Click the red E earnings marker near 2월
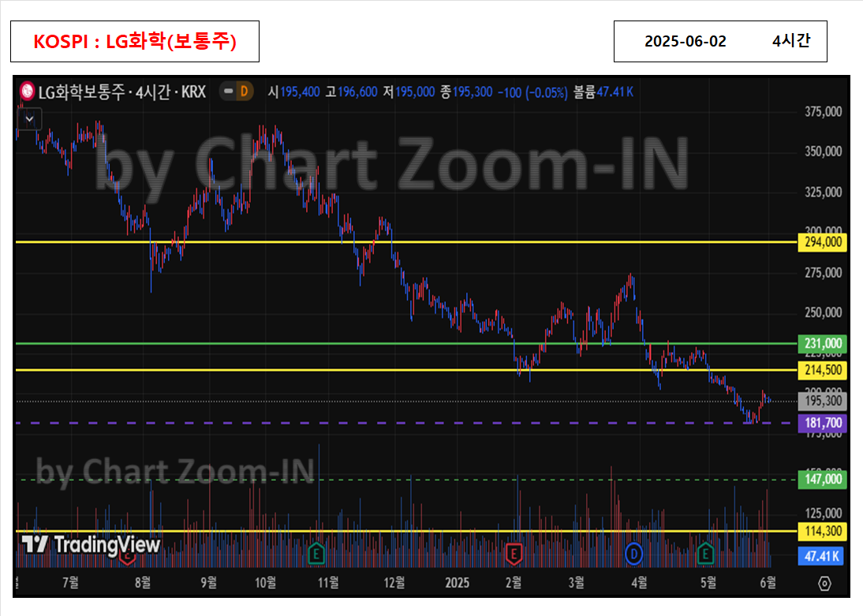Screen dimensions: 863x616 tap(514, 553)
